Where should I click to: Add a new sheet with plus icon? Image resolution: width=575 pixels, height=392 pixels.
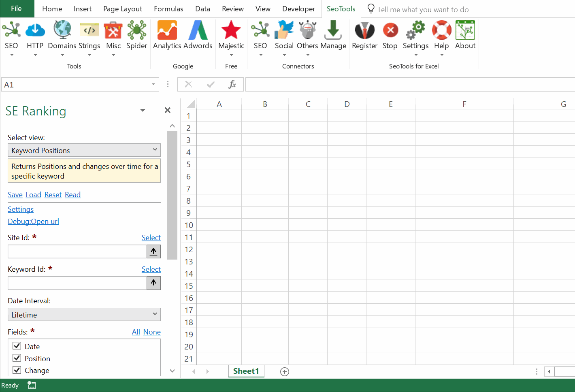285,372
